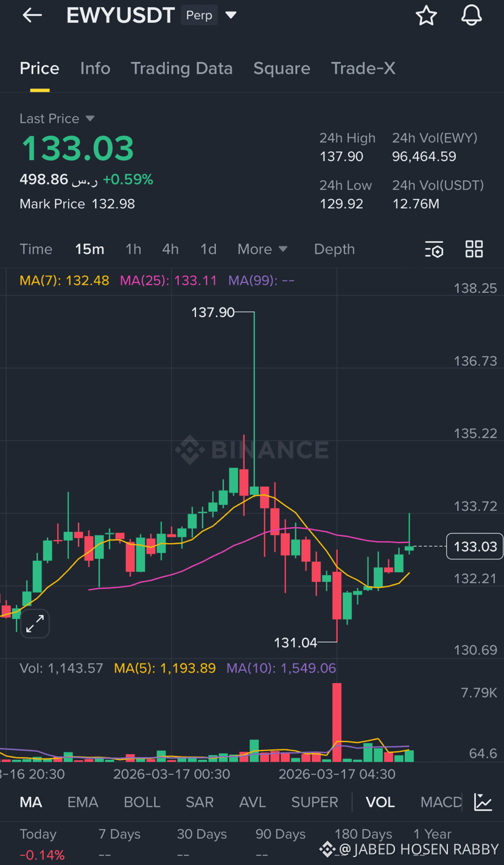
Task: Toggle the VOL sub-indicator
Action: pyautogui.click(x=380, y=802)
